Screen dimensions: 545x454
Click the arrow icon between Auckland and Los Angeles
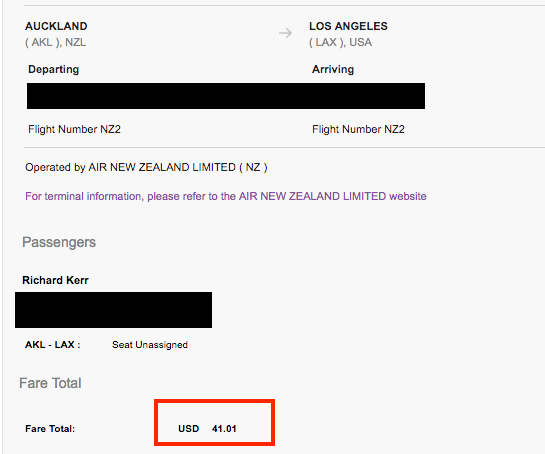coord(285,33)
